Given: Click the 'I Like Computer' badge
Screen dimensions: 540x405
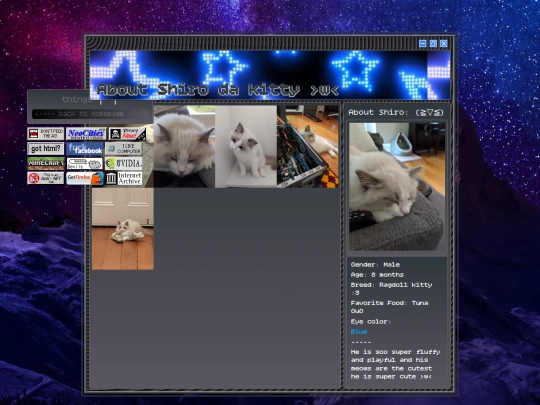Looking at the screenshot, I should pyautogui.click(x=124, y=149).
